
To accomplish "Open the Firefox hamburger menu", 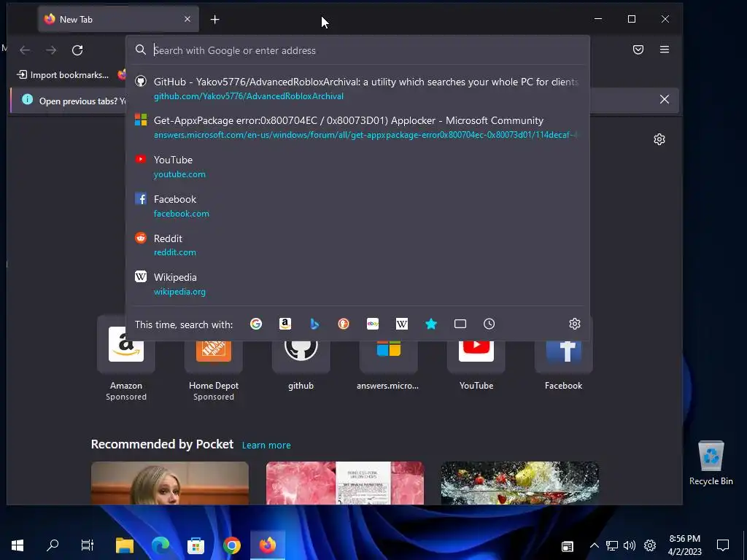I will [x=665, y=50].
